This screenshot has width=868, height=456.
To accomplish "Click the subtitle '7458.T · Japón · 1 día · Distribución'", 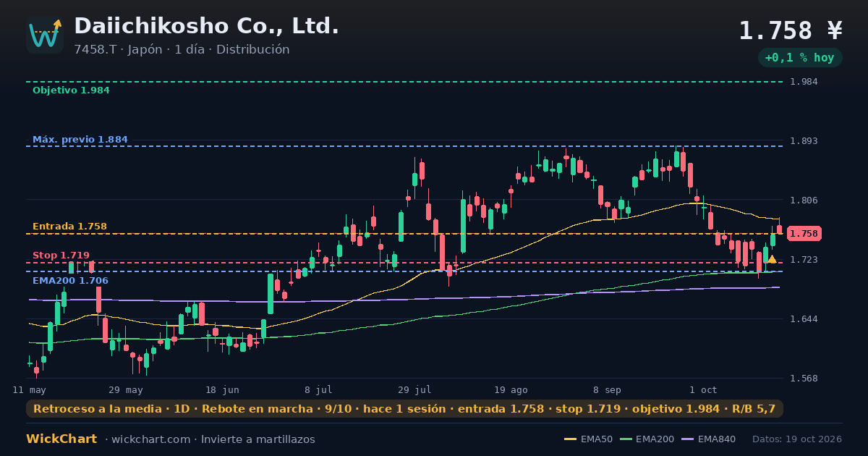I will pos(182,49).
